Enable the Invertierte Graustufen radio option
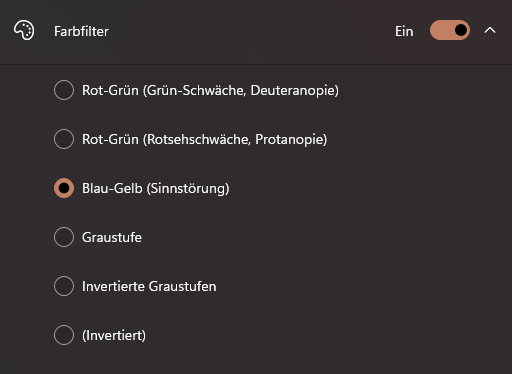The image size is (512, 374). coord(64,286)
